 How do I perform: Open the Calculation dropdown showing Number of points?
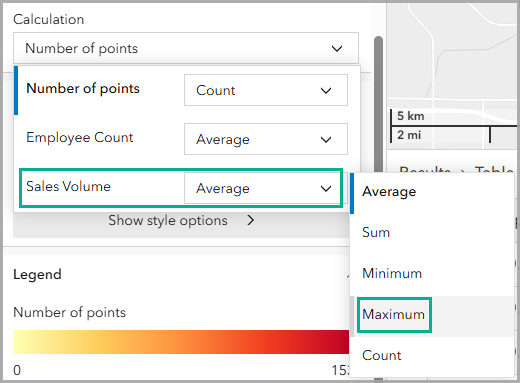pos(186,48)
